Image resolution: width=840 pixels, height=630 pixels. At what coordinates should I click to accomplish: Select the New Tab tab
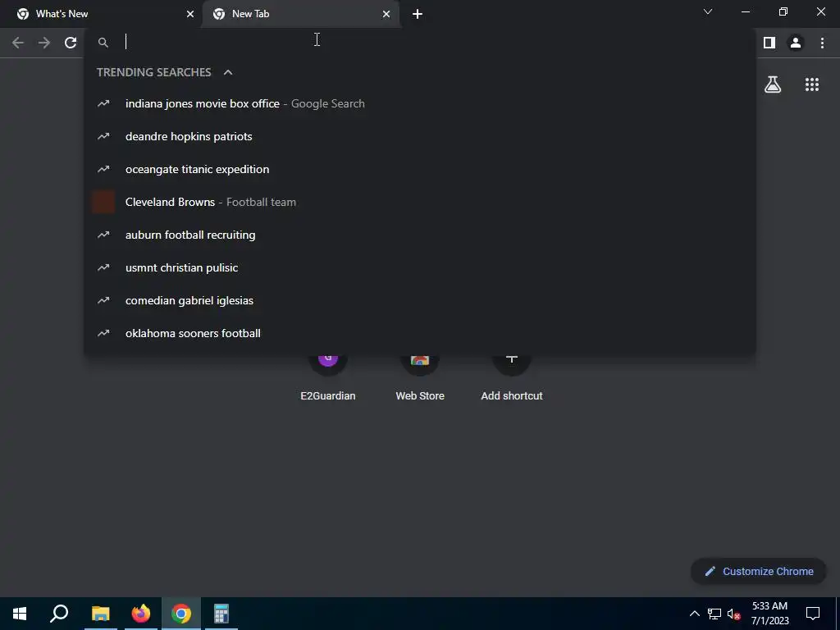tap(302, 14)
